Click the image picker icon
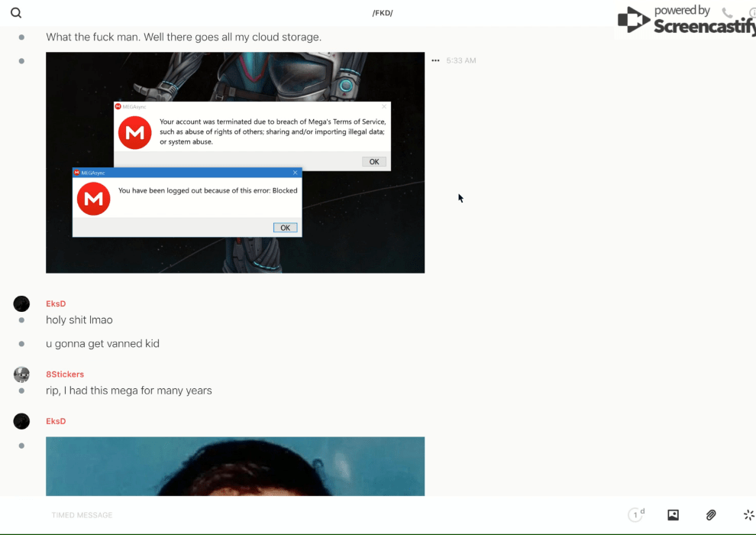This screenshot has width=756, height=535. 673,515
